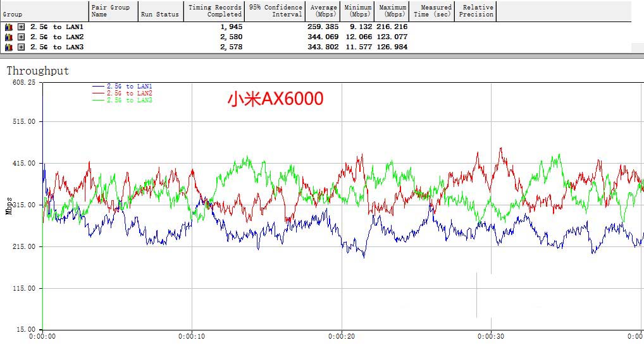Click the Run Status column header
The width and height of the screenshot is (644, 345).
(x=161, y=11)
